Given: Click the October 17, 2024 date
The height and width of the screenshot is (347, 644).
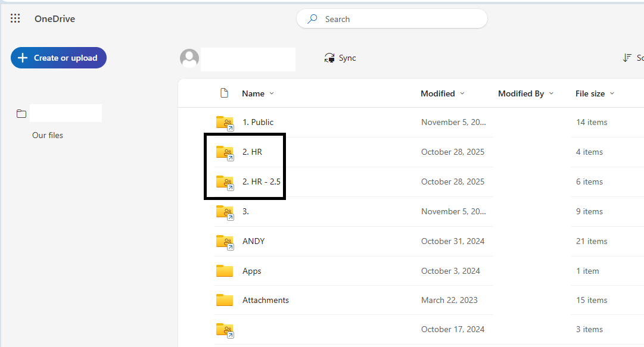Looking at the screenshot, I should [x=453, y=329].
